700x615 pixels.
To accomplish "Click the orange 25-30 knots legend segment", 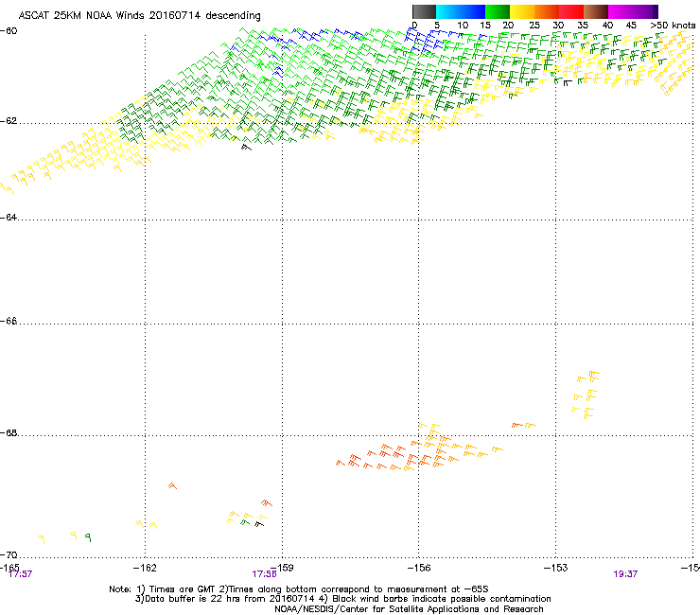I will [x=547, y=11].
